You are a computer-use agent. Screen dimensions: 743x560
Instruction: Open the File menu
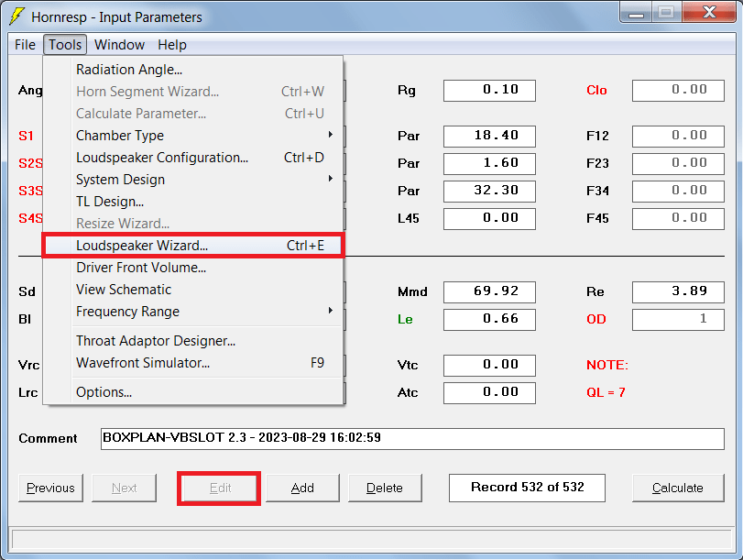25,45
